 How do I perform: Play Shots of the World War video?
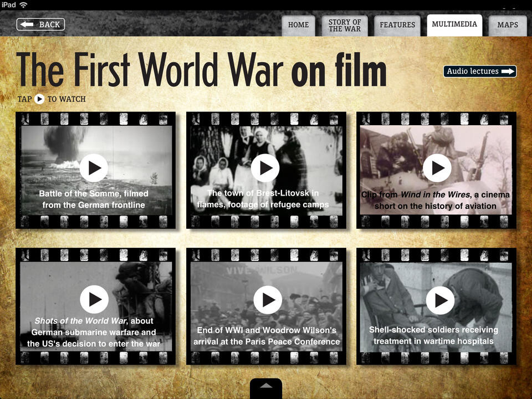coord(95,299)
